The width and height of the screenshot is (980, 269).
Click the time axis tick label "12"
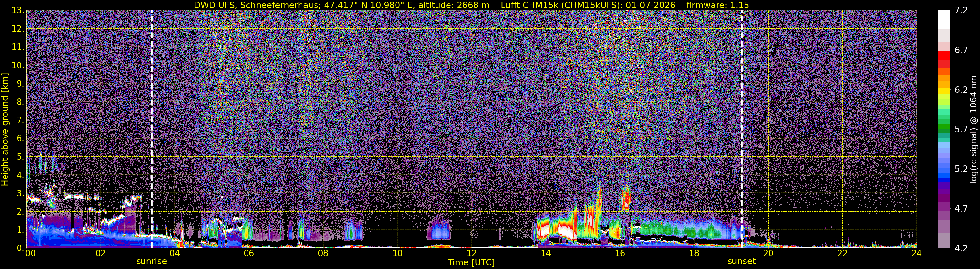(x=471, y=253)
